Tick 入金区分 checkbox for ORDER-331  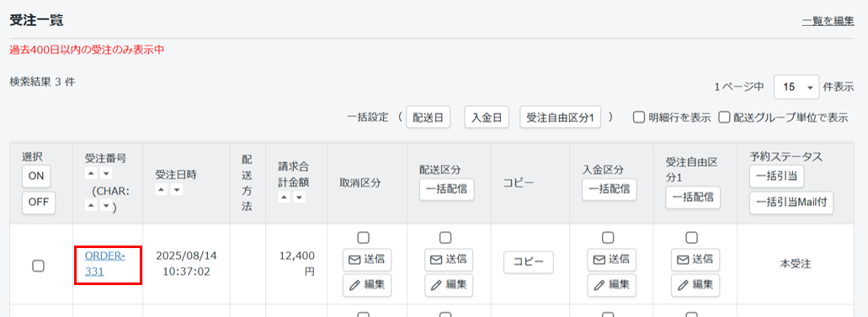coord(608,238)
